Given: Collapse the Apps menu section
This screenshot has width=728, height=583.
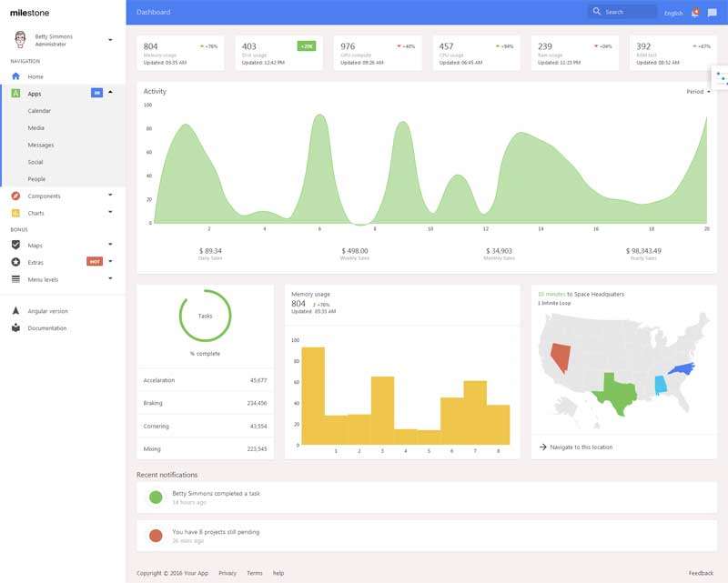Looking at the screenshot, I should tap(110, 93).
